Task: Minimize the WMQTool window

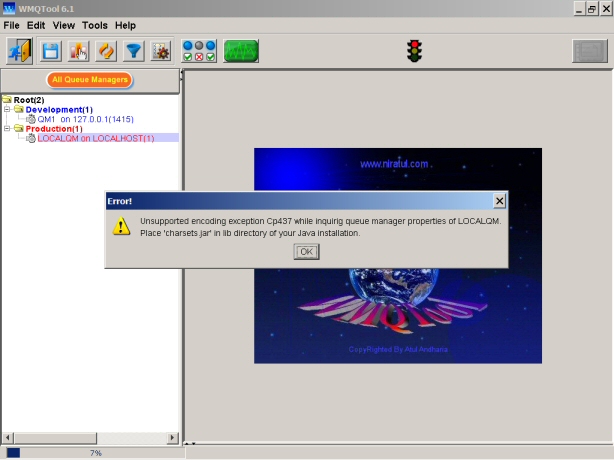Action: 579,9
